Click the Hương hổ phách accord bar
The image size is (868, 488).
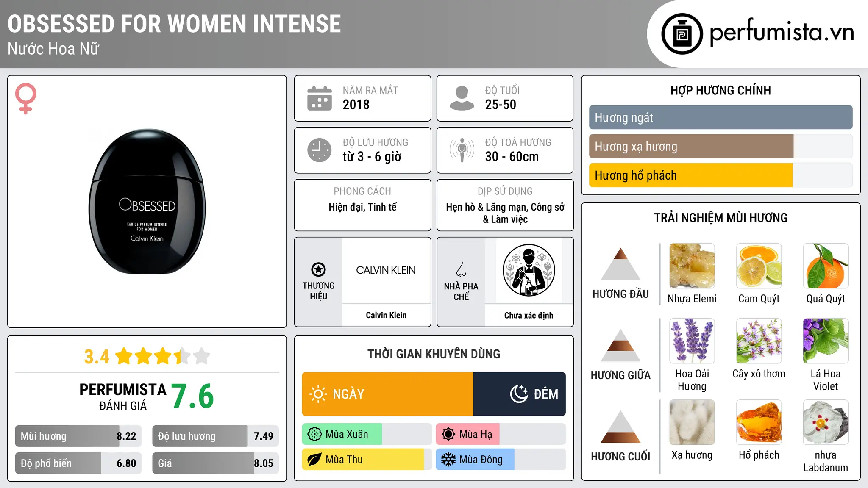click(x=721, y=175)
